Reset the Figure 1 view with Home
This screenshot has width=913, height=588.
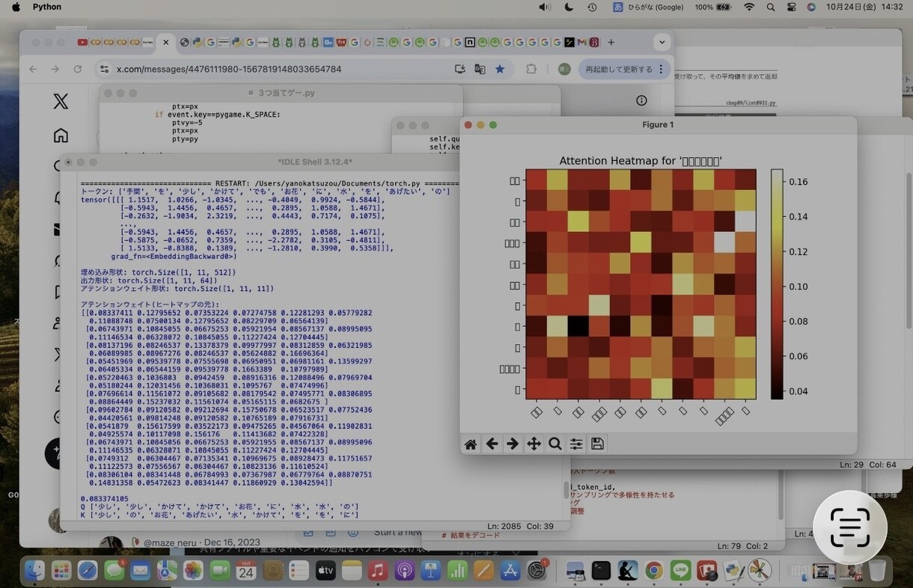point(471,444)
